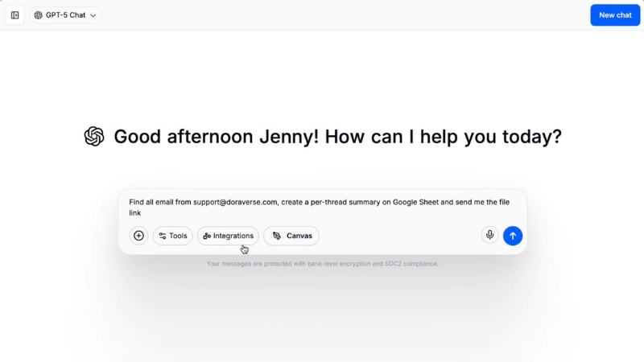Open the GPT-5 Chat model dropdown
Screen dimensions: 644x362
click(66, 15)
